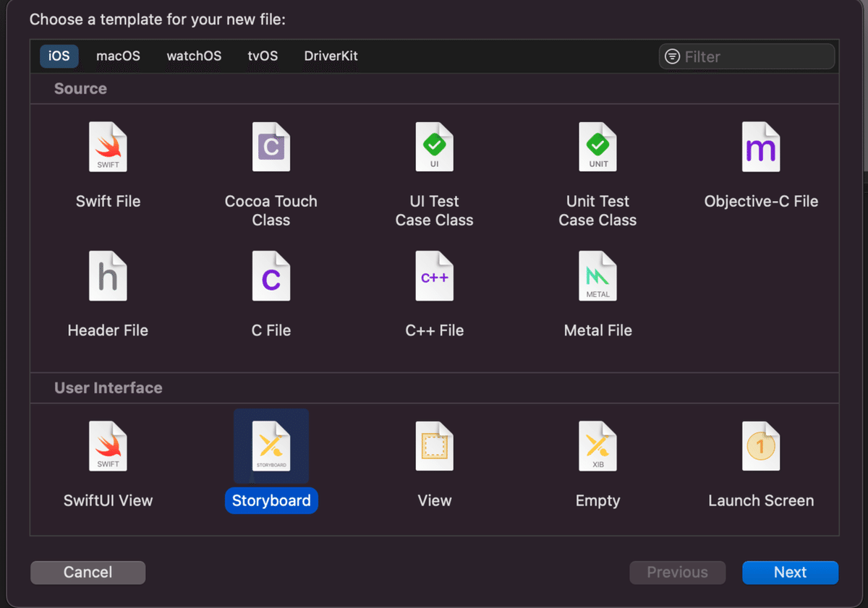The height and width of the screenshot is (608, 868).
Task: Select the Metal File template icon
Action: [598, 276]
